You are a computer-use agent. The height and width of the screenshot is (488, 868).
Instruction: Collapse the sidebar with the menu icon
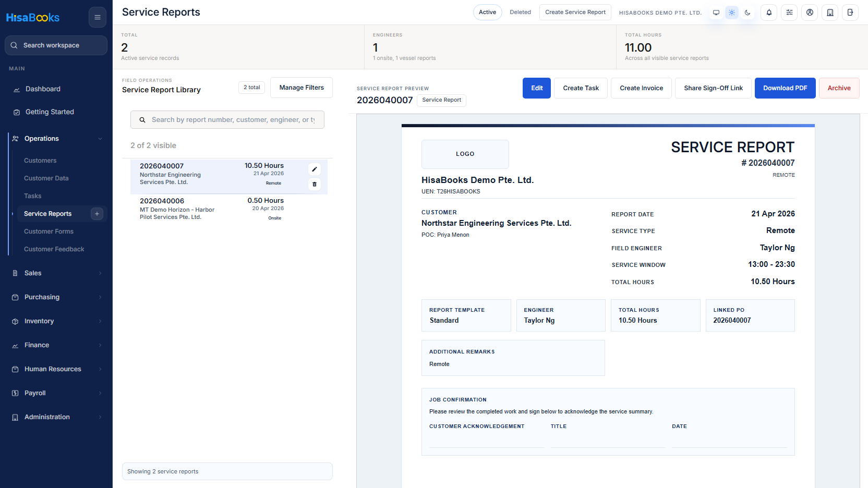[x=97, y=17]
